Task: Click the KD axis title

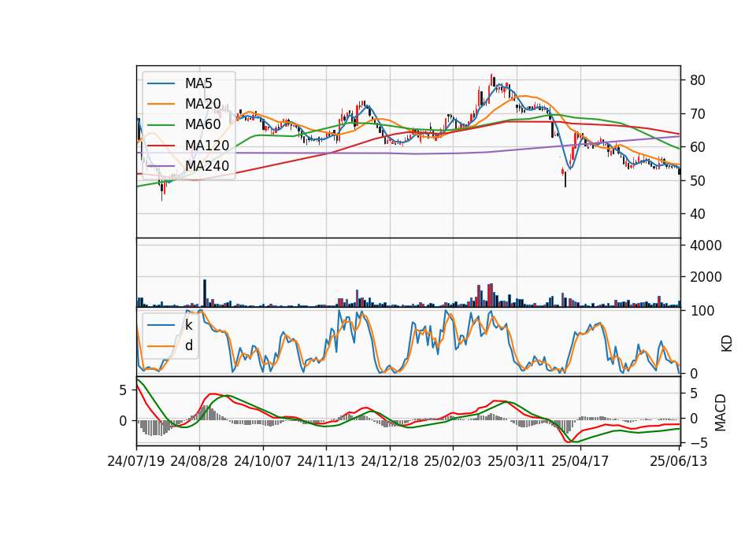Action: tap(727, 344)
